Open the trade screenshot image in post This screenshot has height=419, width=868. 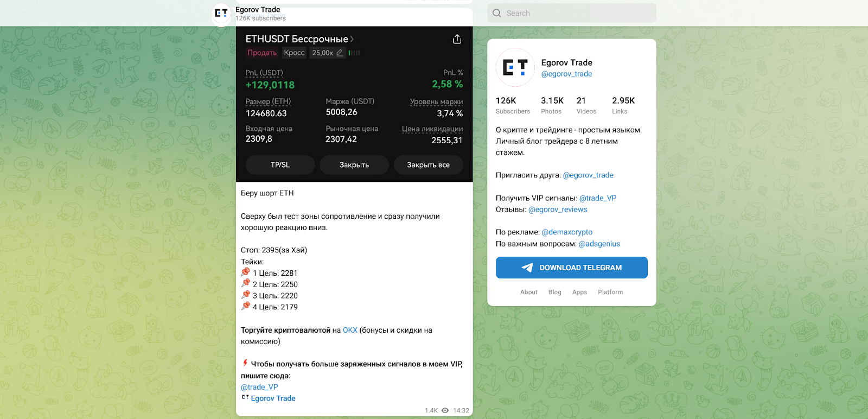click(x=354, y=104)
